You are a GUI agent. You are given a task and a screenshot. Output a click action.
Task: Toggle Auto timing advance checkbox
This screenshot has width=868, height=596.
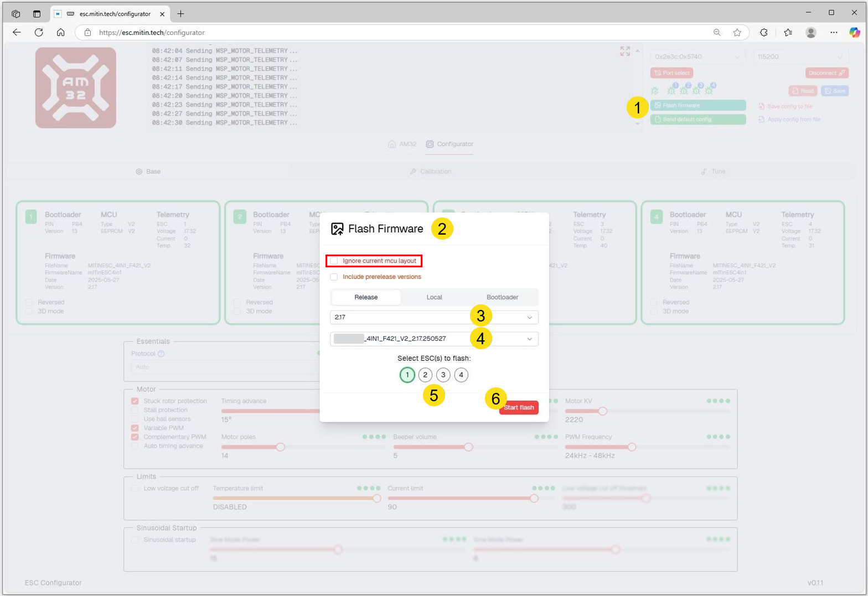[135, 446]
